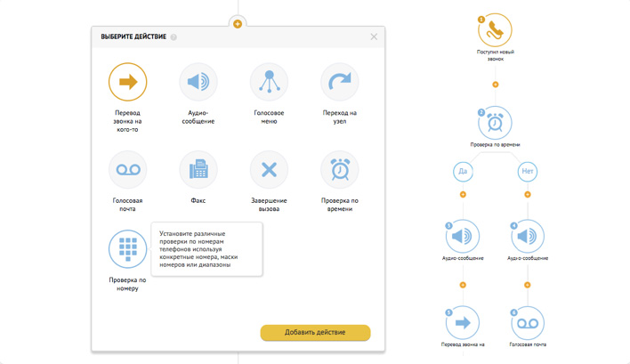Image resolution: width=630 pixels, height=364 pixels.
Task: Select the Завершение вызова action
Action: tap(269, 169)
